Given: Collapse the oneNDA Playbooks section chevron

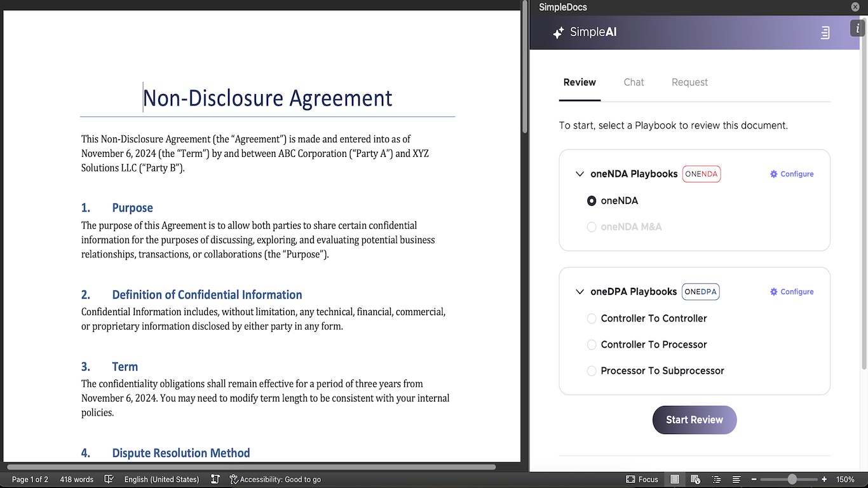Looking at the screenshot, I should [580, 174].
